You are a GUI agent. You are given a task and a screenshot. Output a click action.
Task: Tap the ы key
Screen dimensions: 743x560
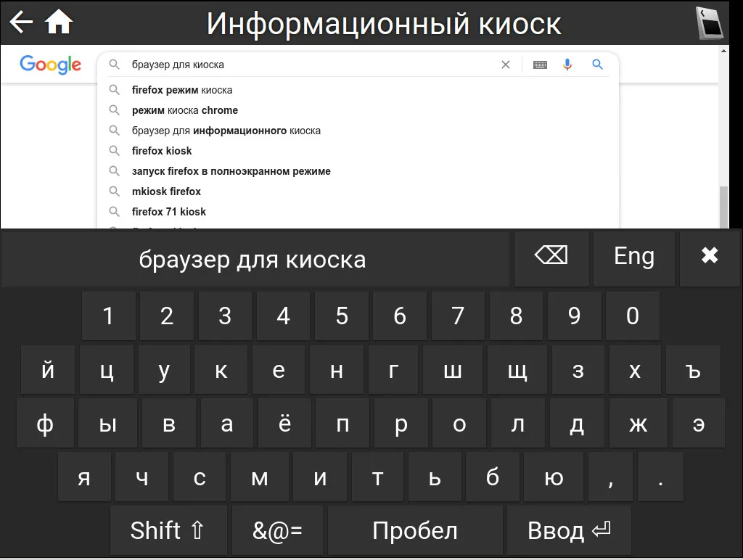(107, 423)
